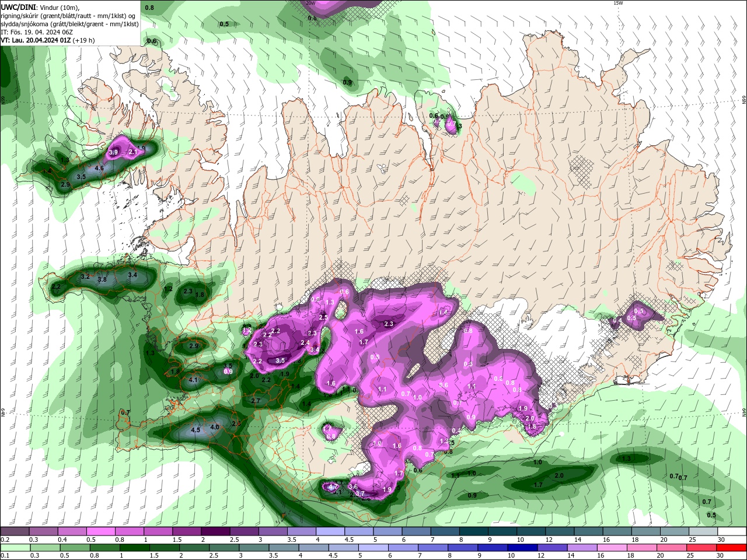The width and height of the screenshot is (747, 560).
Task: Click the 4.7 value on the map
Action: click(333, 487)
